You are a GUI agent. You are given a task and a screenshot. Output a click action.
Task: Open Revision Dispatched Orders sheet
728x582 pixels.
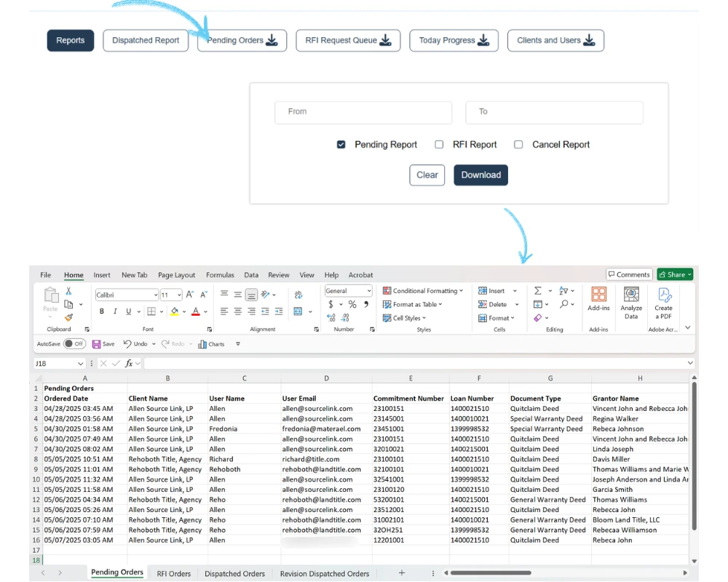(325, 574)
